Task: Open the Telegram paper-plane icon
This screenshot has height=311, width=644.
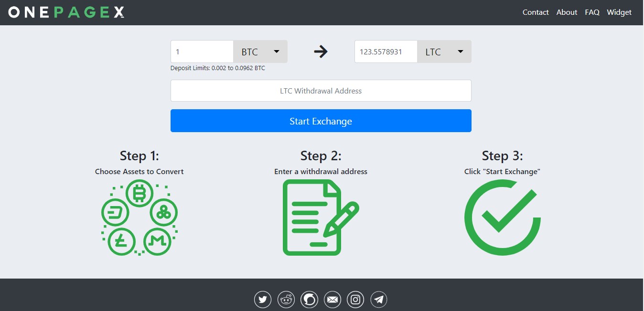Action: [x=379, y=300]
